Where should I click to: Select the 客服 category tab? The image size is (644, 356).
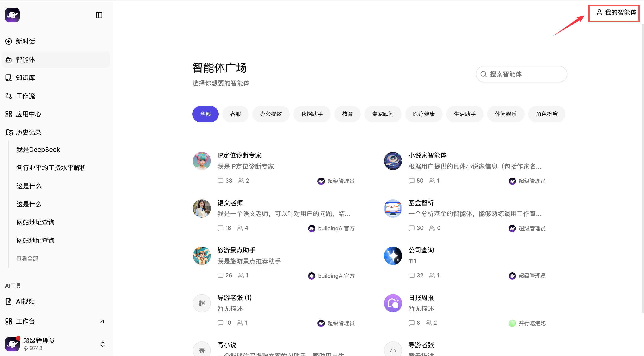pos(236,114)
